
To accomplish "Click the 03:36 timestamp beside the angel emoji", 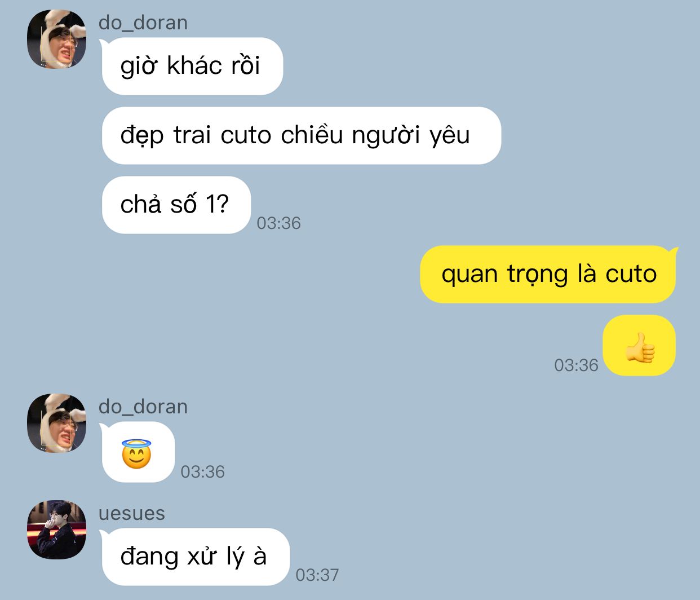I will tap(203, 472).
